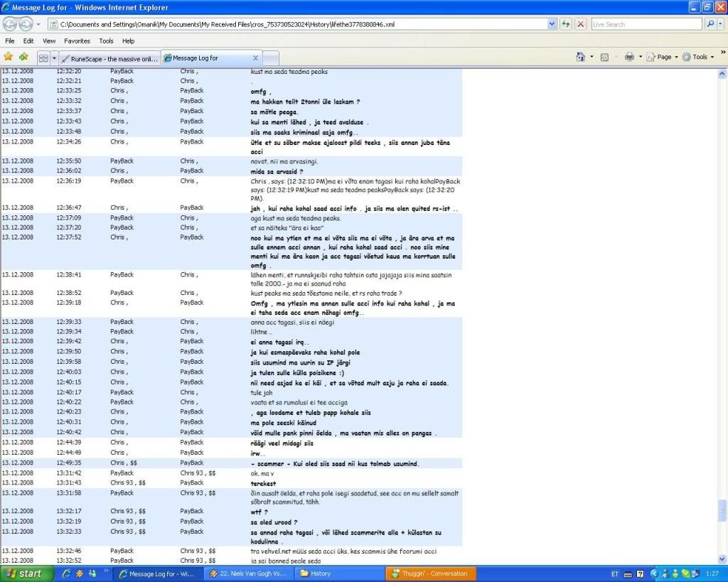Viewport: 728px width, 582px height.
Task: Expand the address bar history dropdown
Action: (552, 24)
